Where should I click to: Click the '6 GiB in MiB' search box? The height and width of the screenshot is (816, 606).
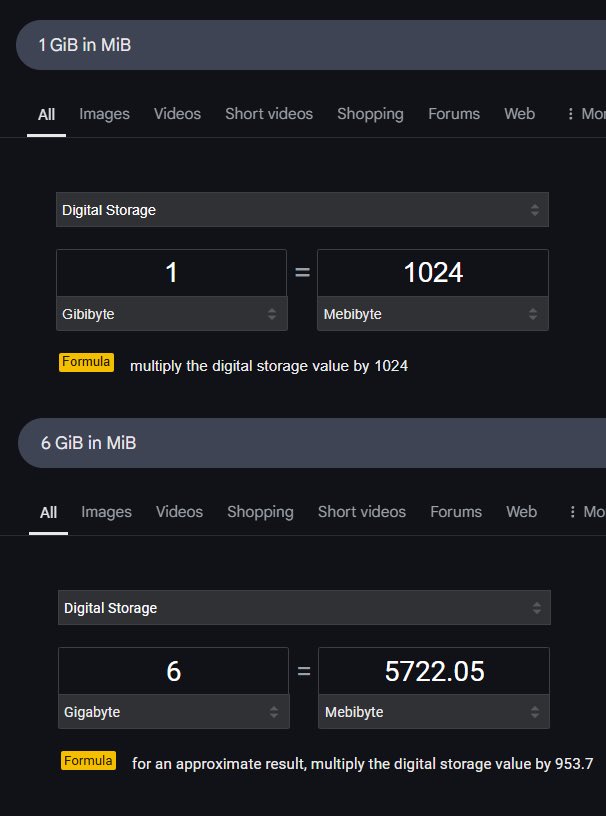point(312,443)
